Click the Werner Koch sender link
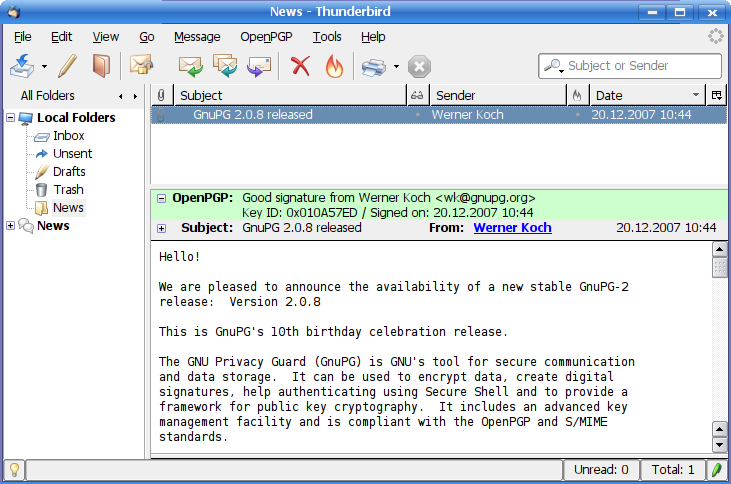 pos(512,228)
